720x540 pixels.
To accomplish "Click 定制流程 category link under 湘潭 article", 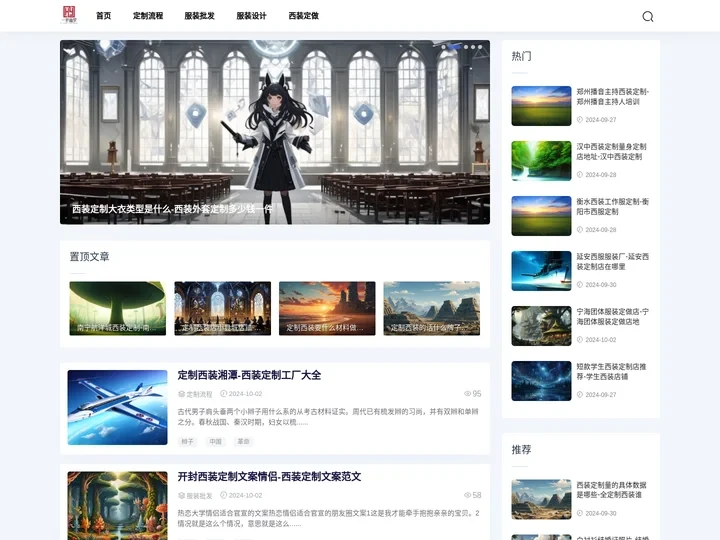I will [199, 394].
